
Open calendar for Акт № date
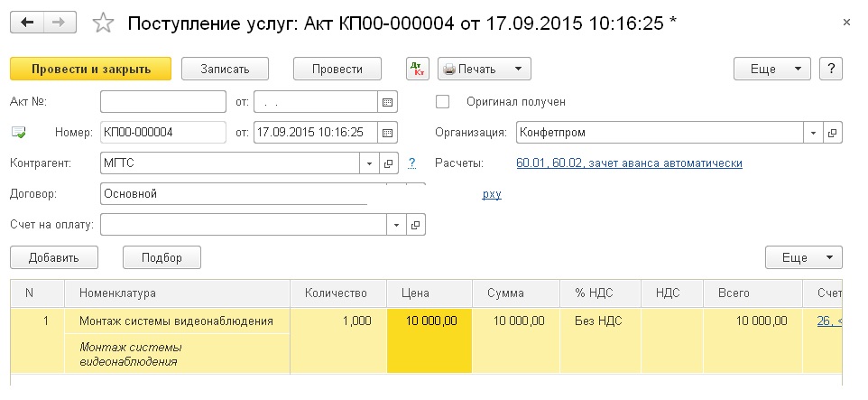(x=387, y=102)
